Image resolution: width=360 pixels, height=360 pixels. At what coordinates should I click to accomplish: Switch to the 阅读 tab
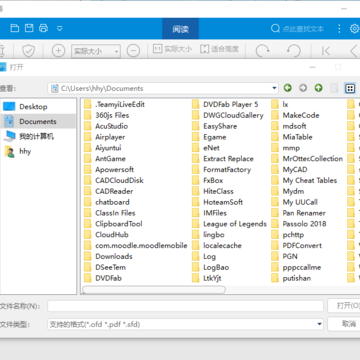[180, 29]
